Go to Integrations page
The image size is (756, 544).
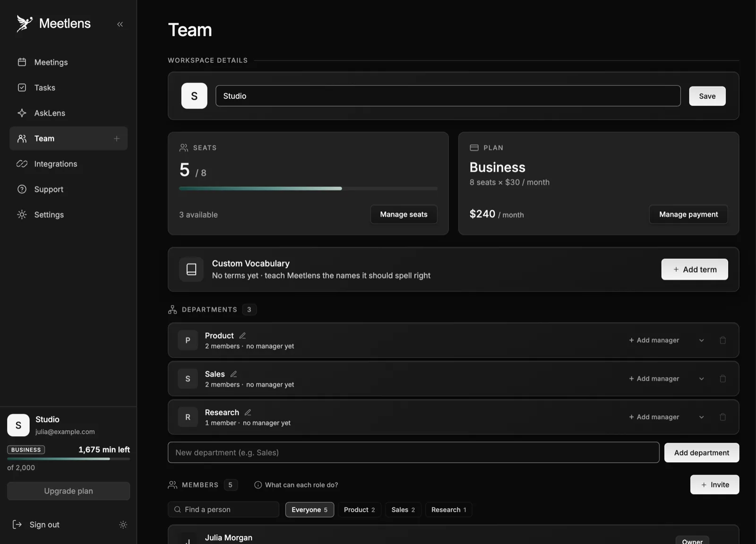tap(69, 164)
